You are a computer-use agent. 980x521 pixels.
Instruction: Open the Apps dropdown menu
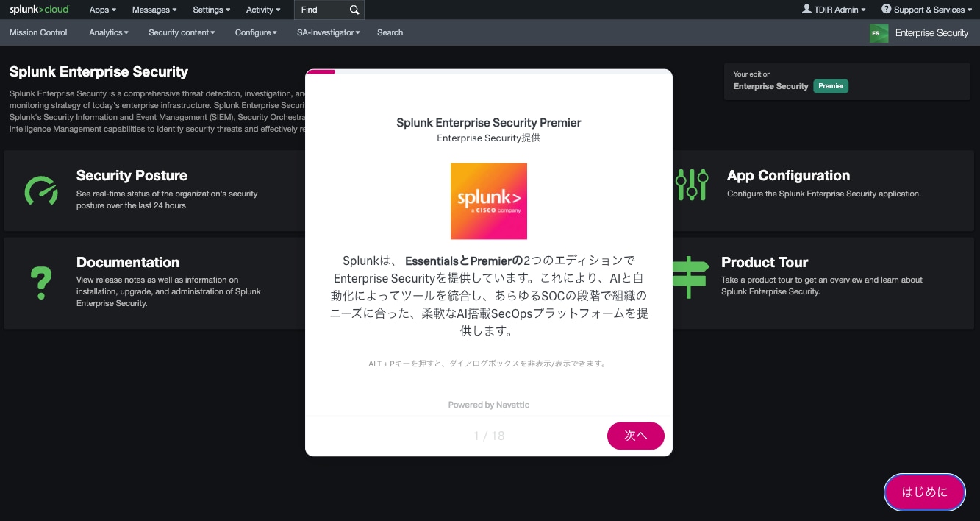(x=103, y=10)
